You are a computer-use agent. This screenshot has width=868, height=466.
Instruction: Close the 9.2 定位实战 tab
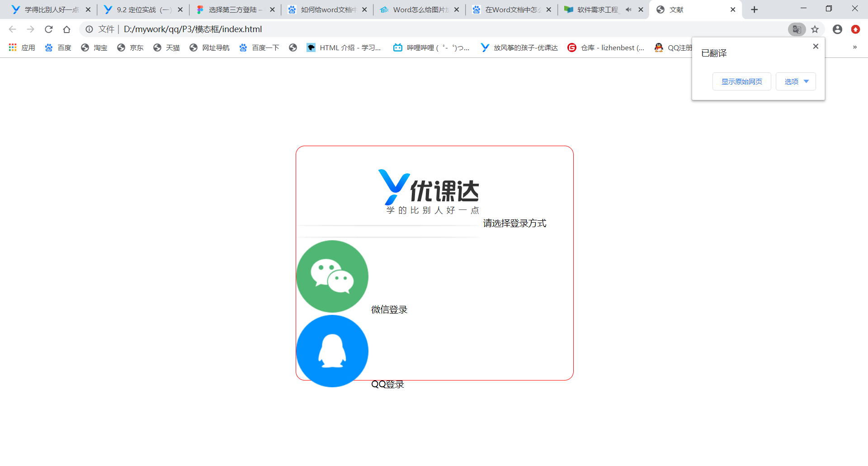click(x=180, y=10)
